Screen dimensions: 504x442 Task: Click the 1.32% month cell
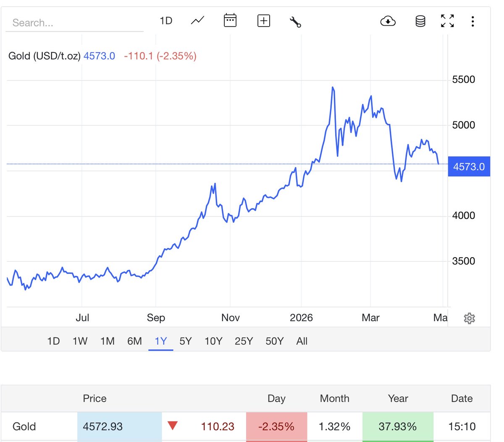[334, 426]
